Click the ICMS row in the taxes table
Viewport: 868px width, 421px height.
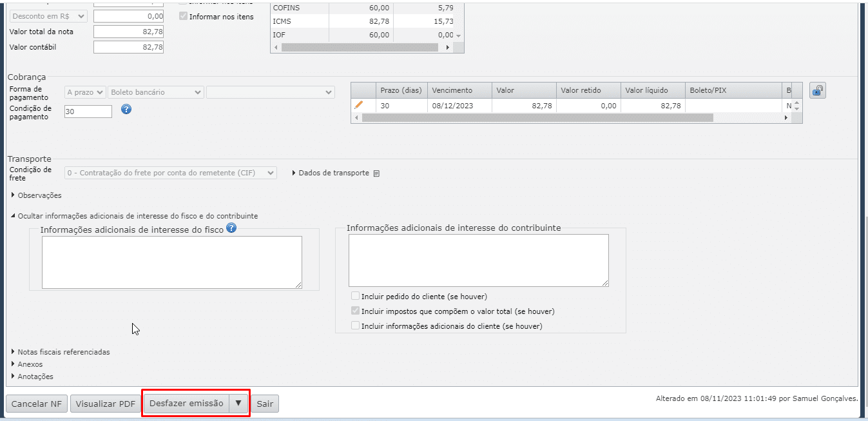(x=363, y=21)
